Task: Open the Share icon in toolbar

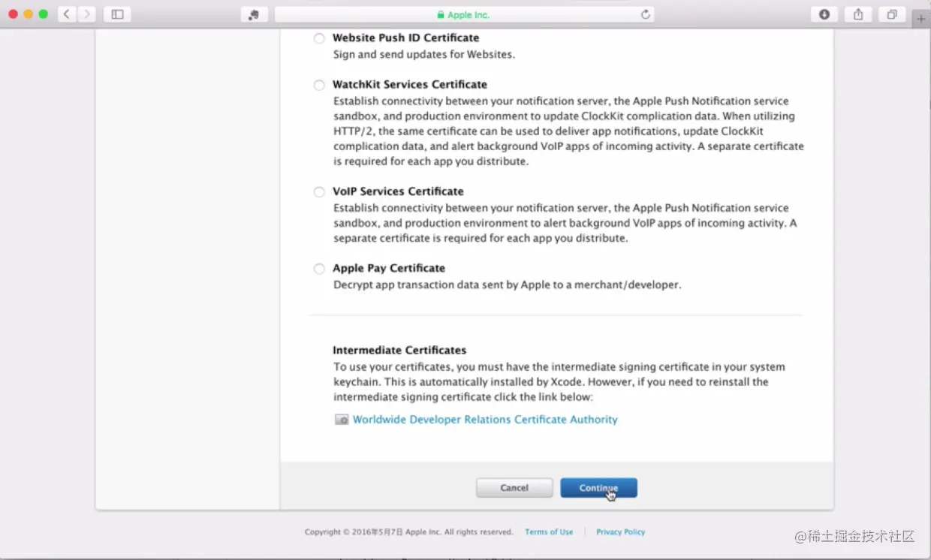Action: (x=858, y=14)
